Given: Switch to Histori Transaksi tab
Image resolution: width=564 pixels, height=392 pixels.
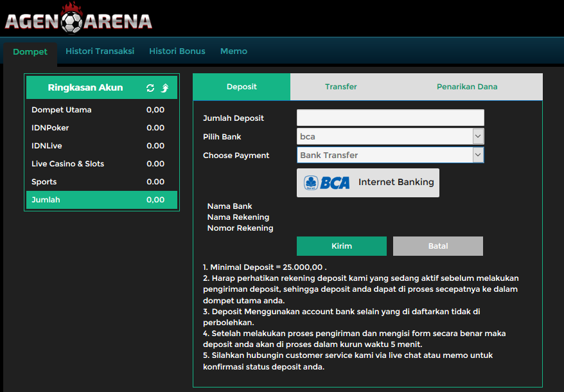Looking at the screenshot, I should (x=100, y=51).
